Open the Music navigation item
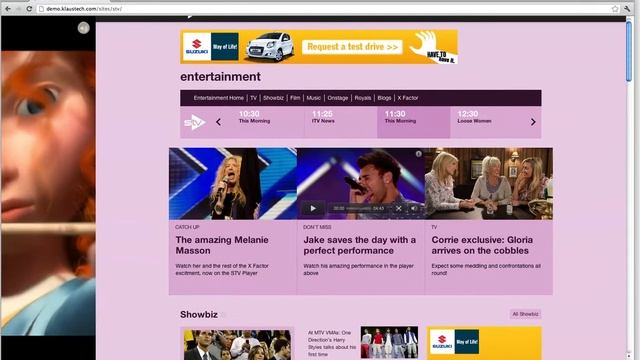This screenshot has width=640, height=360. [x=313, y=98]
